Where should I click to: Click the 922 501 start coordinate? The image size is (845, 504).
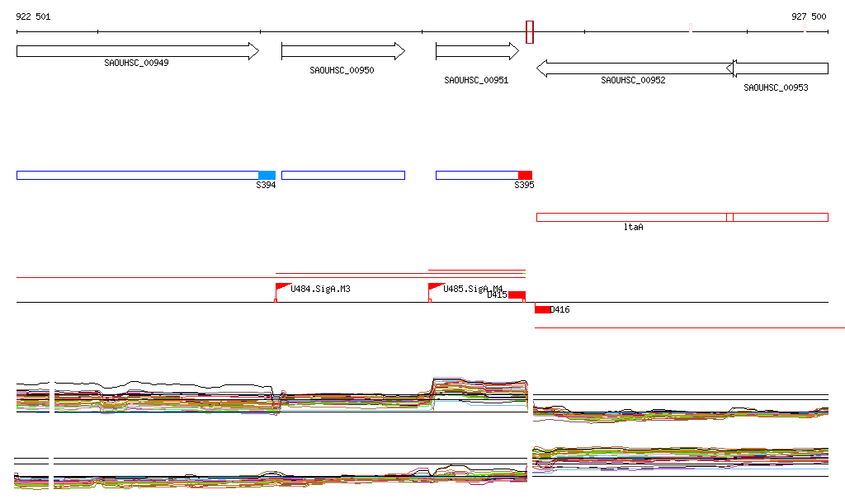click(33, 16)
